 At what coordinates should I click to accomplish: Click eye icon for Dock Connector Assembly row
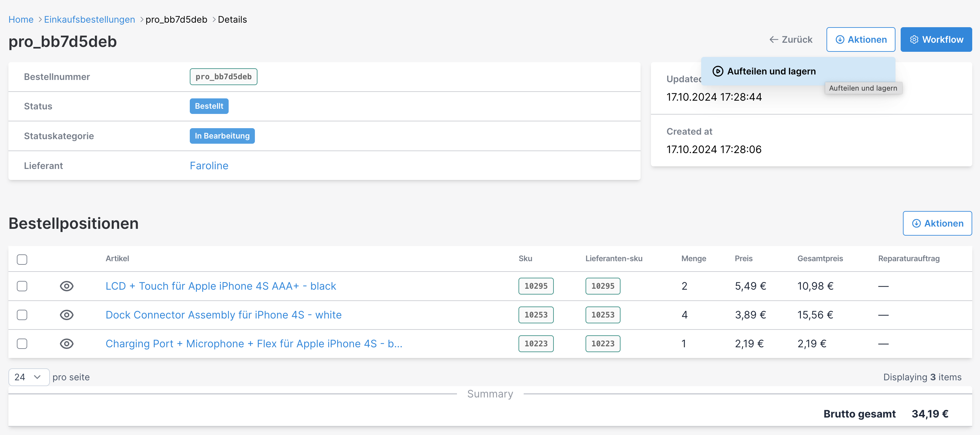[x=67, y=315]
